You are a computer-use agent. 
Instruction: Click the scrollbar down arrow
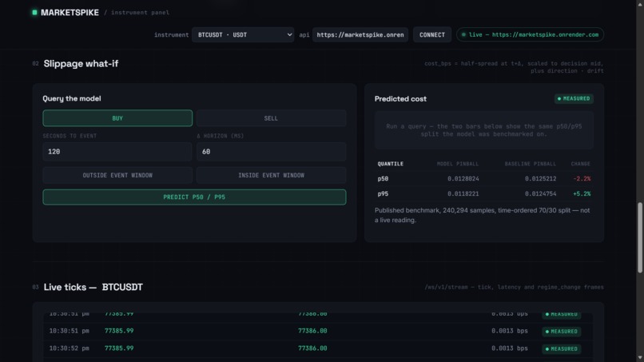coord(640,358)
